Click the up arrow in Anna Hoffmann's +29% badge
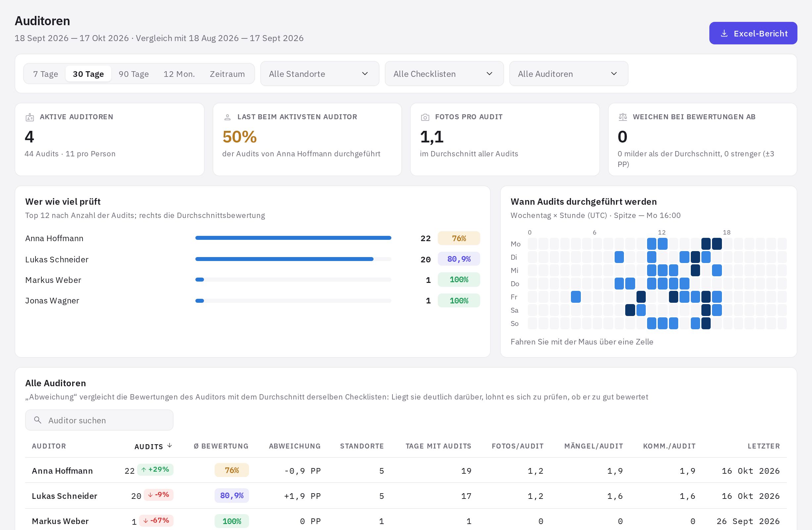 click(144, 470)
